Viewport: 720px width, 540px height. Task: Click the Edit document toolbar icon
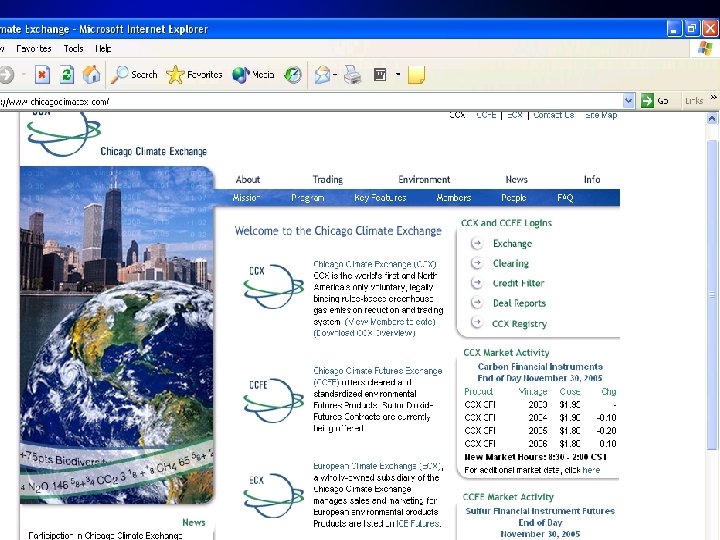pos(380,74)
